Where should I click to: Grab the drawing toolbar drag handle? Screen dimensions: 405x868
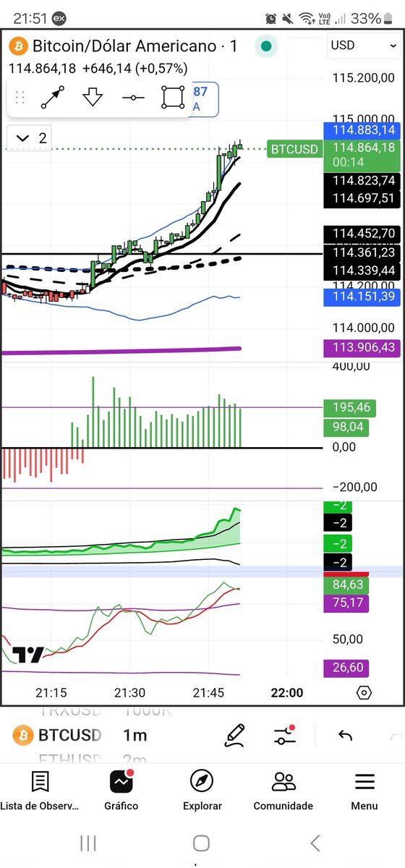(20, 98)
